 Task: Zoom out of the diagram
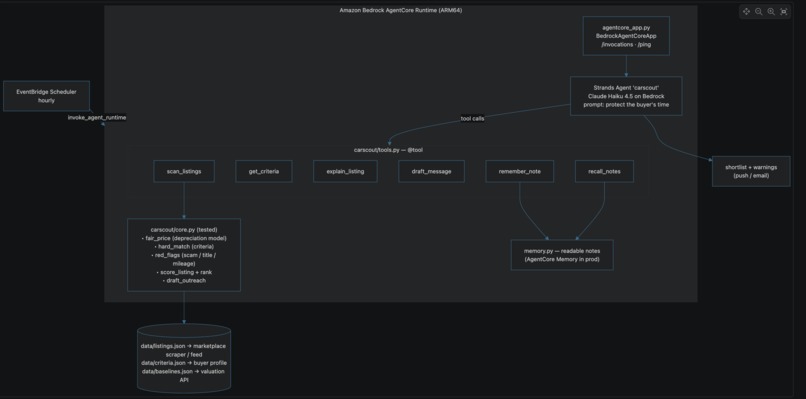(x=758, y=11)
